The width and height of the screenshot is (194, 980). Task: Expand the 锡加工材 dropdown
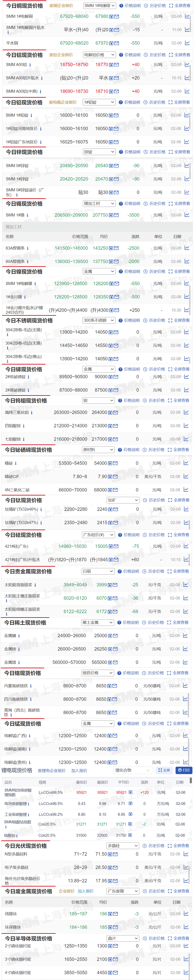[99, 203]
